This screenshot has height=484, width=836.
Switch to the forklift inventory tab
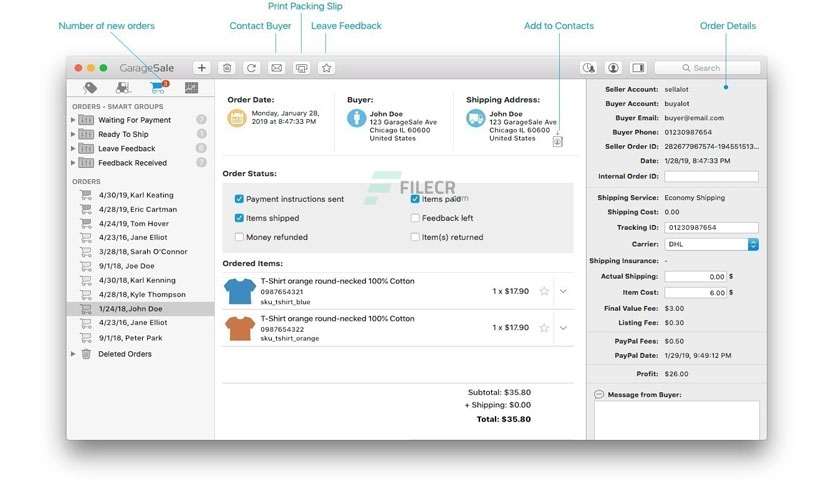point(123,87)
